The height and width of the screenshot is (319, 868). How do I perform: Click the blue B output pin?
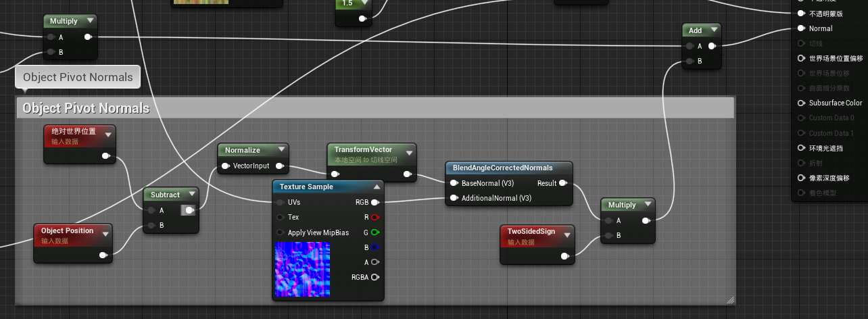click(375, 247)
